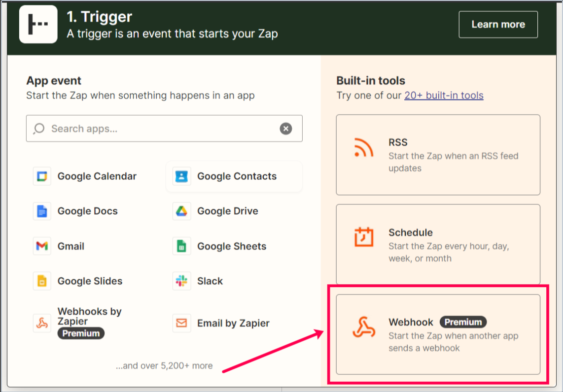
Task: Click the Webhook description text
Action: (x=453, y=342)
